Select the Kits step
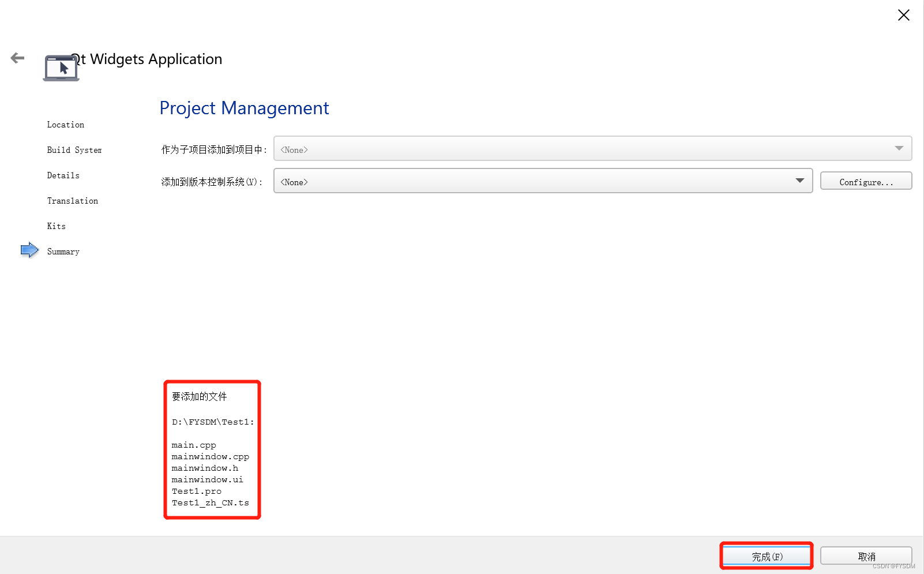The image size is (924, 574). pyautogui.click(x=57, y=226)
